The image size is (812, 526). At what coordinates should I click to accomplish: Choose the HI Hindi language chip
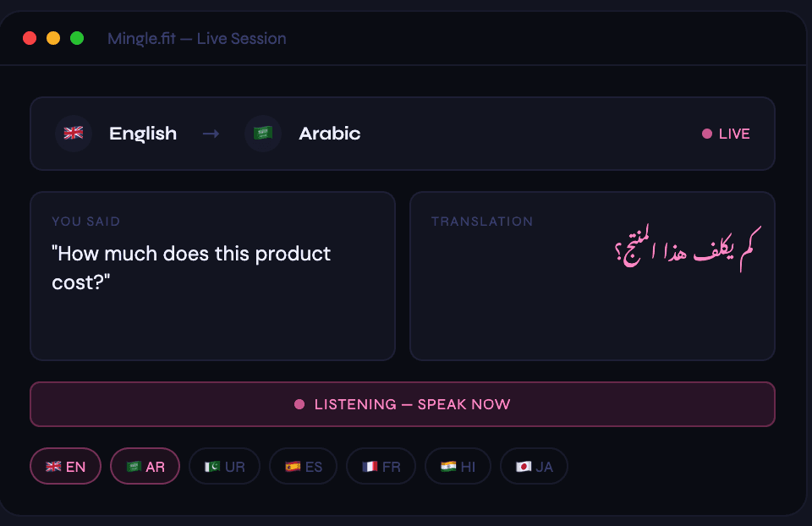pyautogui.click(x=458, y=467)
